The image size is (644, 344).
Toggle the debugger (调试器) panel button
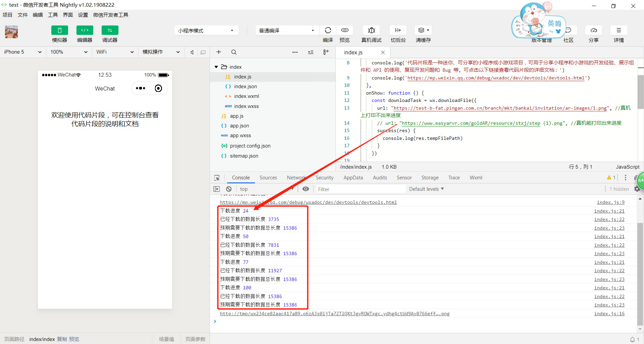(x=110, y=30)
